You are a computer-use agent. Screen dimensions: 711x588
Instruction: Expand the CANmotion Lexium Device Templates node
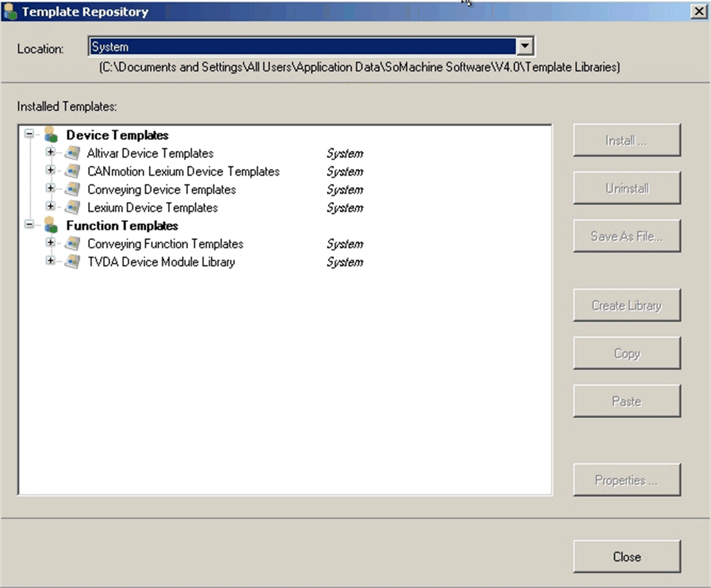[x=50, y=170]
